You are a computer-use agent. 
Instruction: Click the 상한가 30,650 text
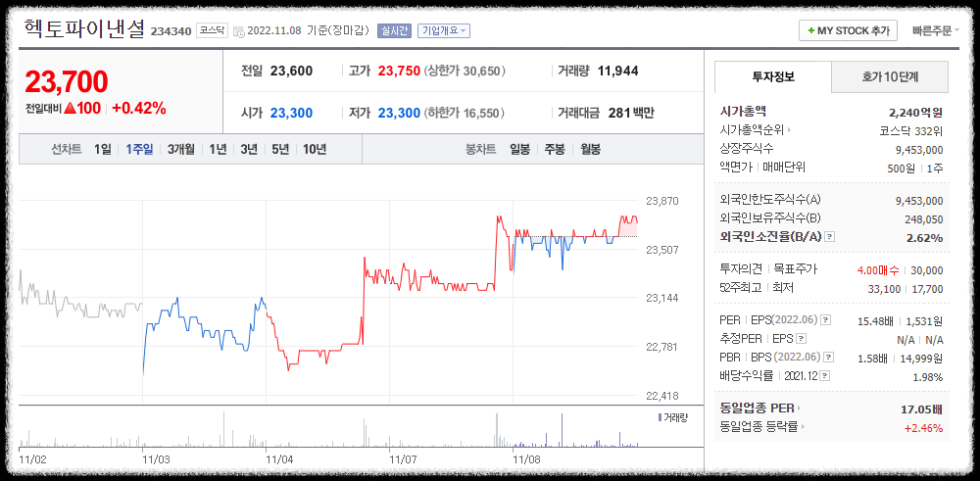click(465, 71)
